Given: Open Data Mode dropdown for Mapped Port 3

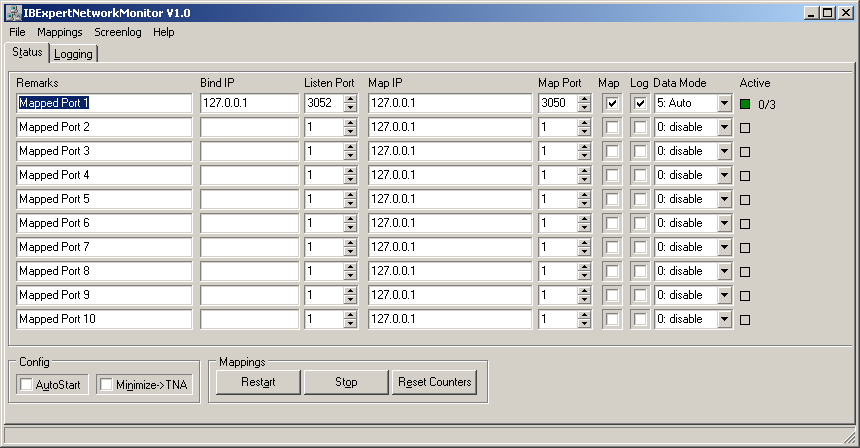Looking at the screenshot, I should pyautogui.click(x=725, y=151).
